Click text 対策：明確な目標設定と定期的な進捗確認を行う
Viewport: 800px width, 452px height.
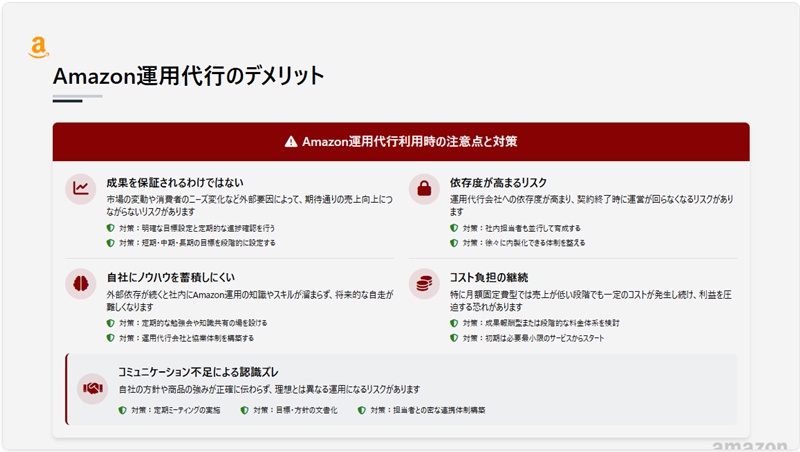197,228
